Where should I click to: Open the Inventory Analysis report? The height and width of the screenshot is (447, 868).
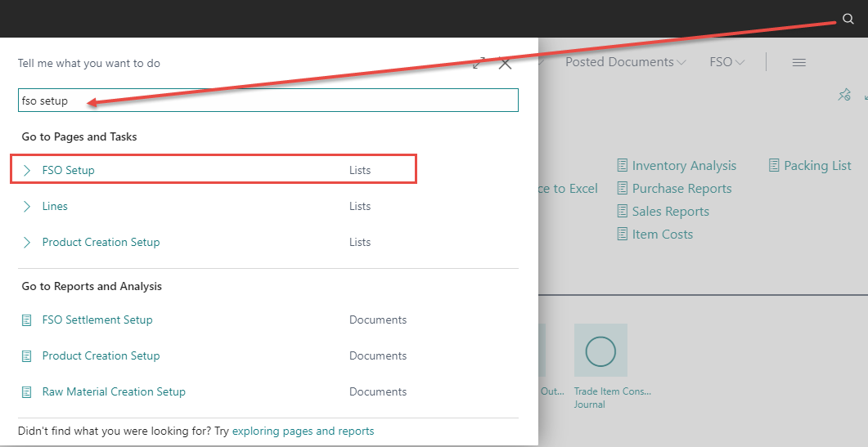pyautogui.click(x=683, y=165)
